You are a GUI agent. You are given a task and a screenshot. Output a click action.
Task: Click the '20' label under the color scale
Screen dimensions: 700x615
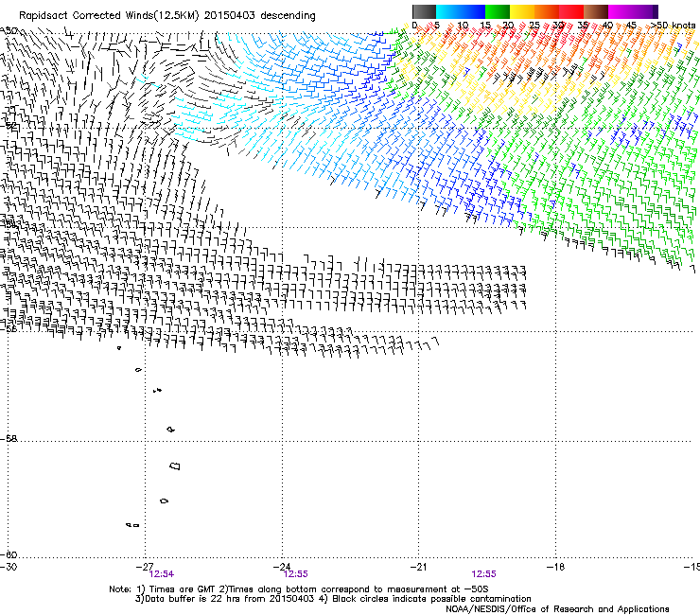[x=508, y=25]
